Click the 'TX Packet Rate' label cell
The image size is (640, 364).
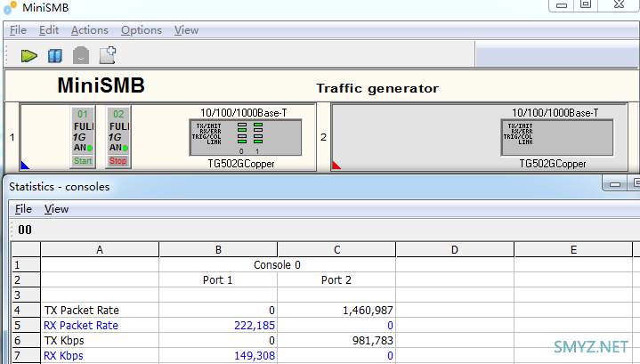click(100, 310)
